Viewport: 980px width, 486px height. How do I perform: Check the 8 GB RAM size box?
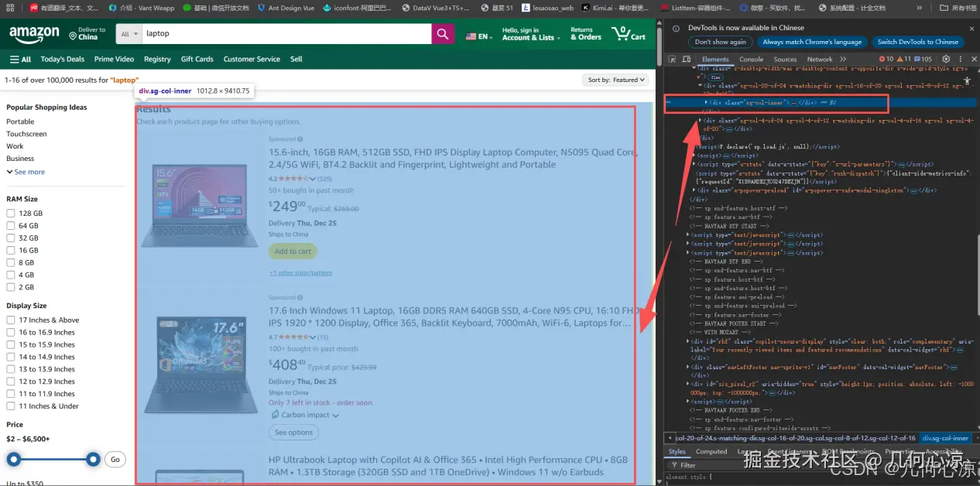(x=11, y=262)
